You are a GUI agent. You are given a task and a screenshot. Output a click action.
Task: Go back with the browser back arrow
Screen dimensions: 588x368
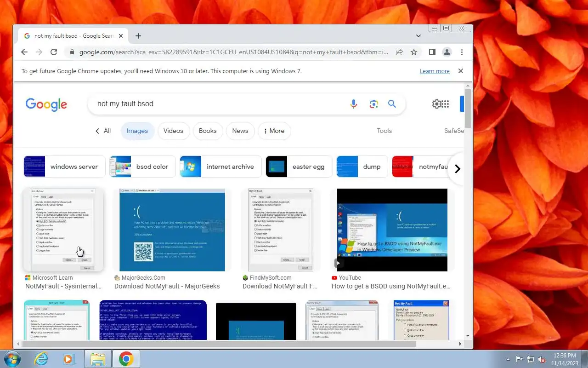point(24,52)
